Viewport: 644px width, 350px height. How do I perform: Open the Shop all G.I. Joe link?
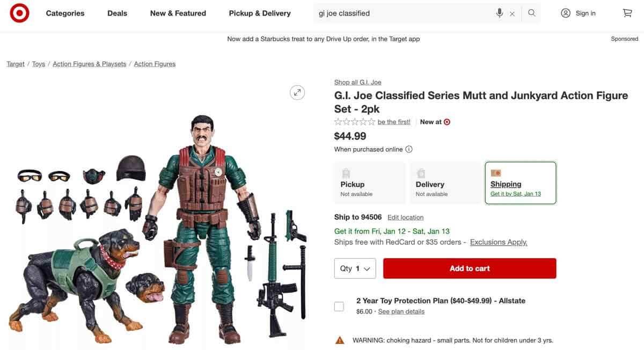click(x=357, y=81)
